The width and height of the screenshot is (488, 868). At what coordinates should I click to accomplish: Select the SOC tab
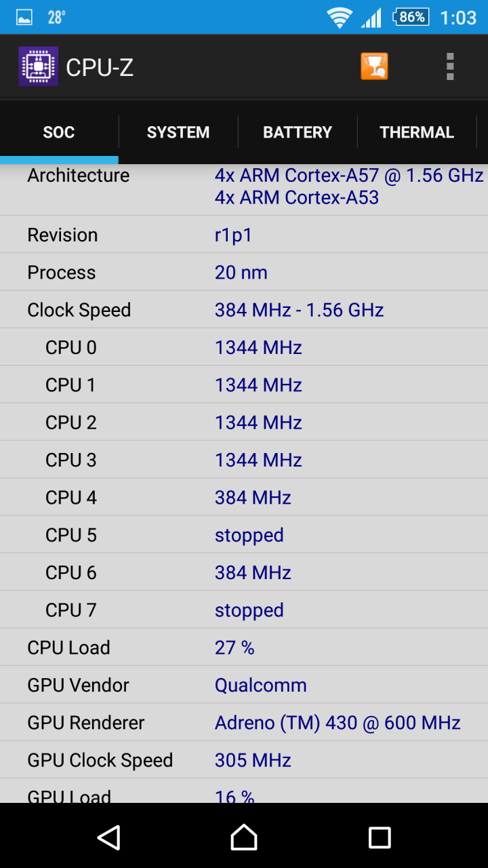59,132
